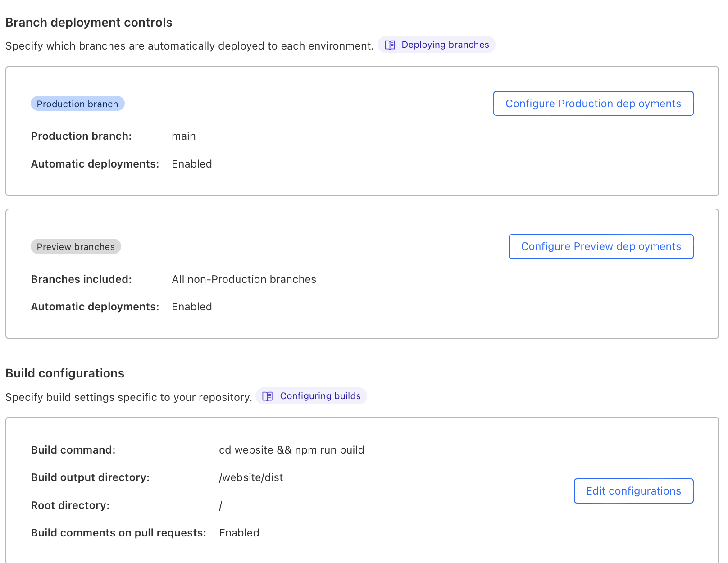
Task: Click Enabled status under Production branch
Action: pos(191,164)
